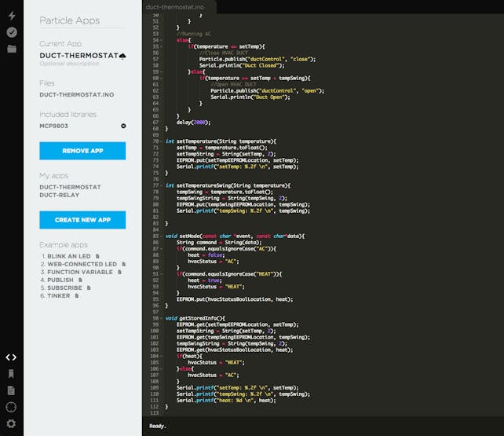The height and width of the screenshot is (436, 504).
Task: Collapse the fold at line 87
Action: click(x=162, y=249)
